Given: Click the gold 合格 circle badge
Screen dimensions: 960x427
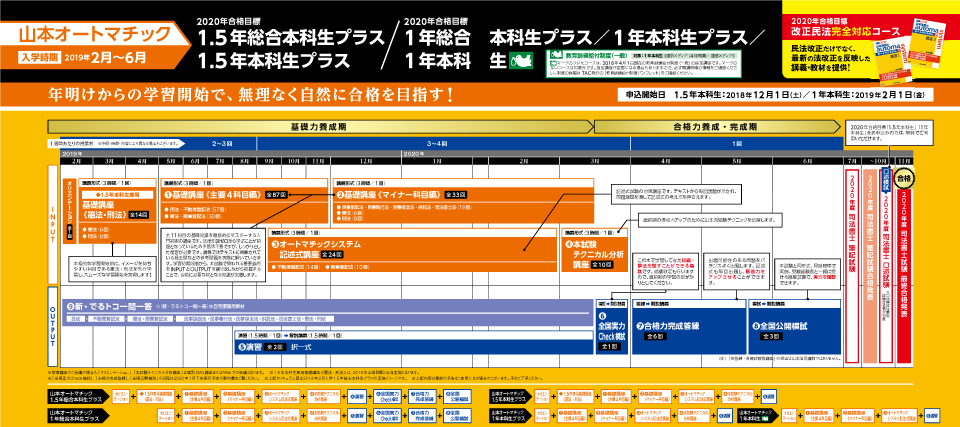Looking at the screenshot, I should 904,177.
